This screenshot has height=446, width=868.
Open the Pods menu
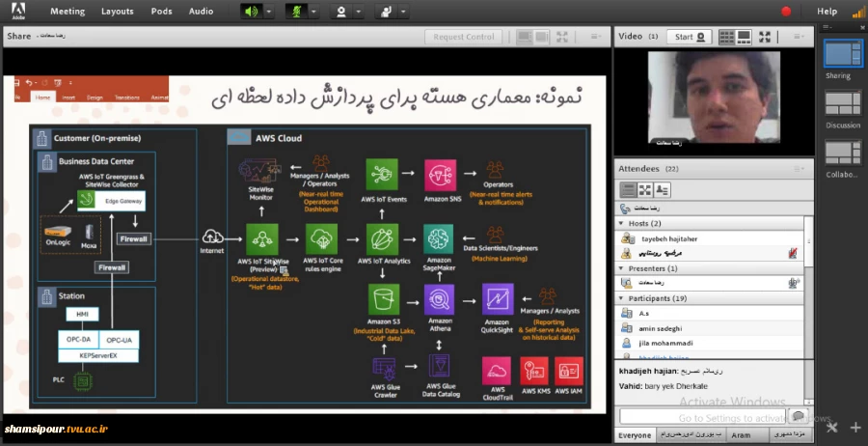(x=161, y=11)
